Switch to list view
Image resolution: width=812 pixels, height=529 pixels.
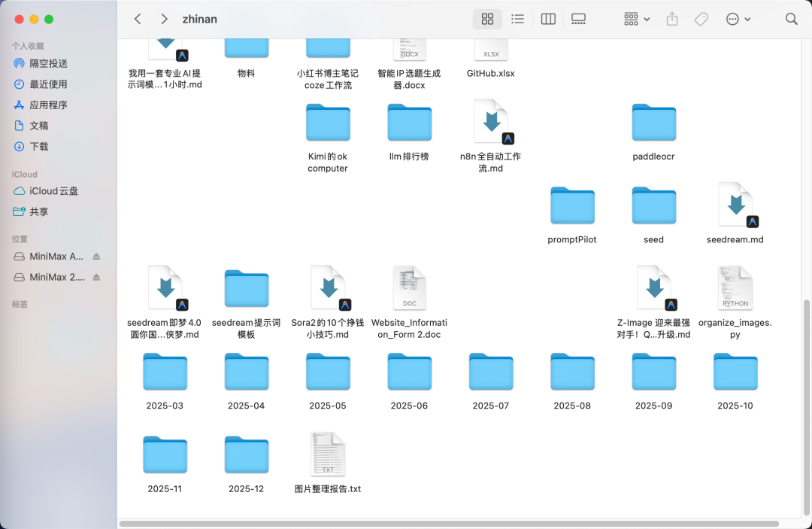(517, 19)
